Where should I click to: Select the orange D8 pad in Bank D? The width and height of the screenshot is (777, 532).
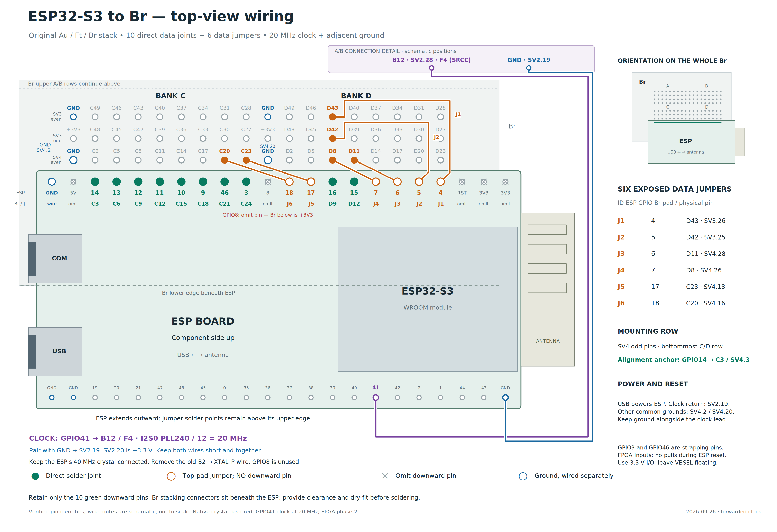coord(332,160)
